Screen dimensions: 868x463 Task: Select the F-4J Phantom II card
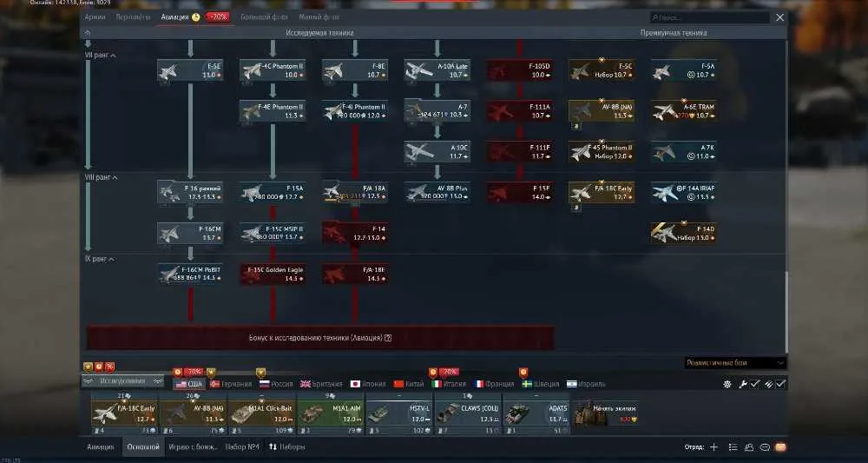(x=355, y=111)
